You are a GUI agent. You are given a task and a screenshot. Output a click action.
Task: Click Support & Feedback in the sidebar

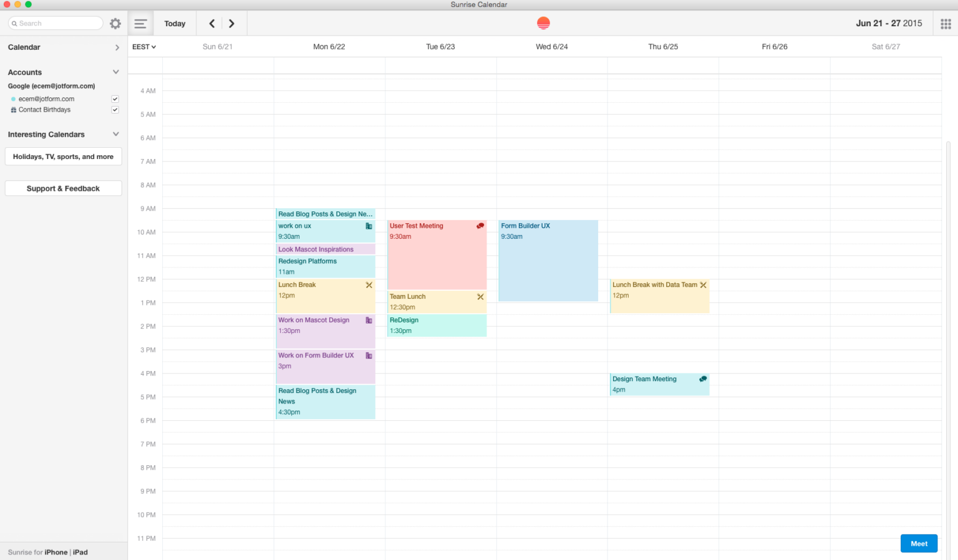[63, 188]
